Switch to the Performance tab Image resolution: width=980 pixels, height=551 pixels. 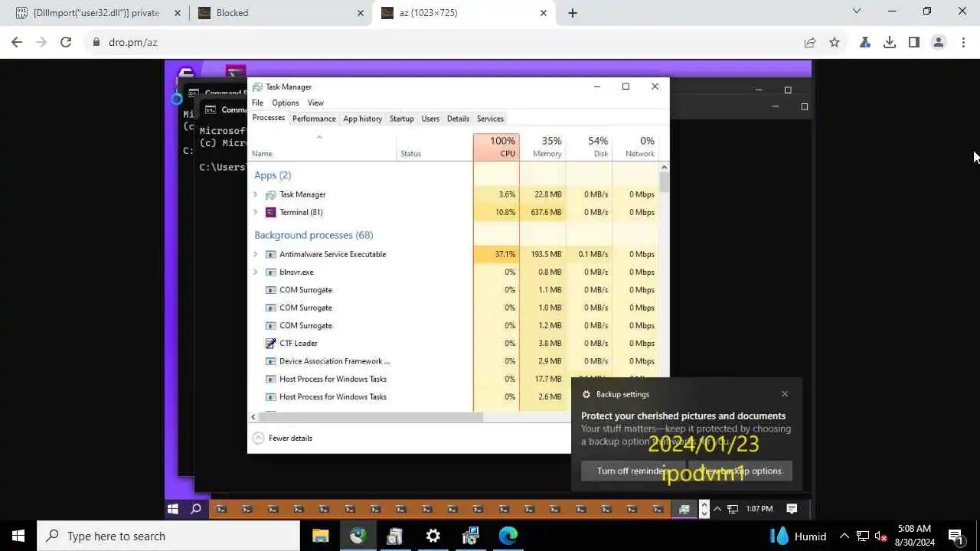pyautogui.click(x=314, y=119)
